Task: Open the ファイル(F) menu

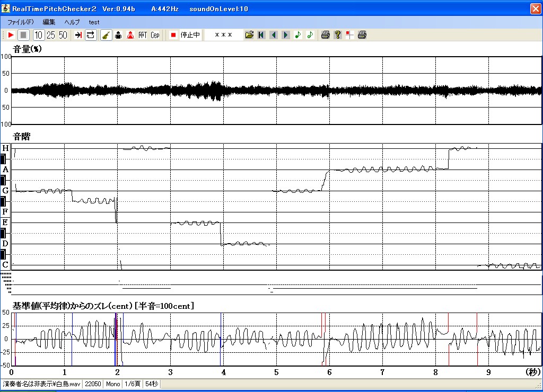Action: [21, 22]
